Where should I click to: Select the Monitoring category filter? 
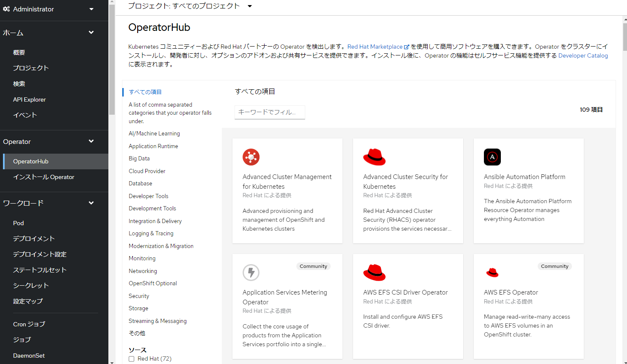pos(142,258)
